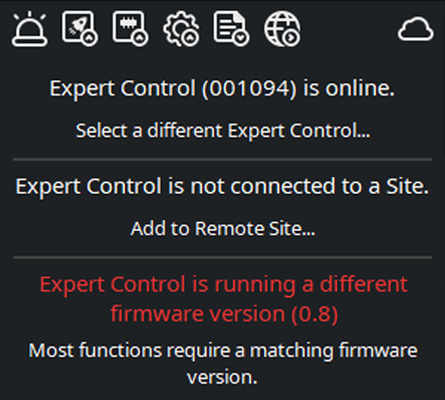The height and width of the screenshot is (400, 445).
Task: Click the word online in the status line
Action: pos(360,88)
